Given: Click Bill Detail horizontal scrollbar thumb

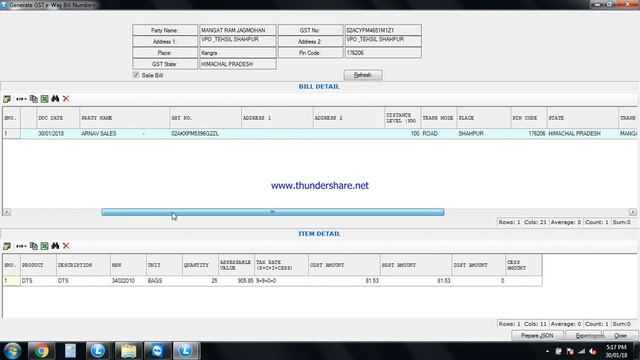Looking at the screenshot, I should click(x=273, y=212).
